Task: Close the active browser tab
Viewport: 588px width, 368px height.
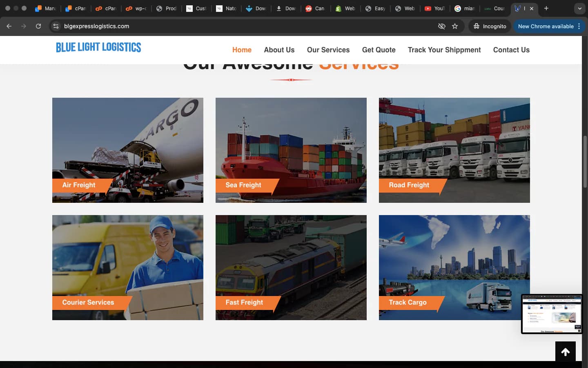Action: 532,8
